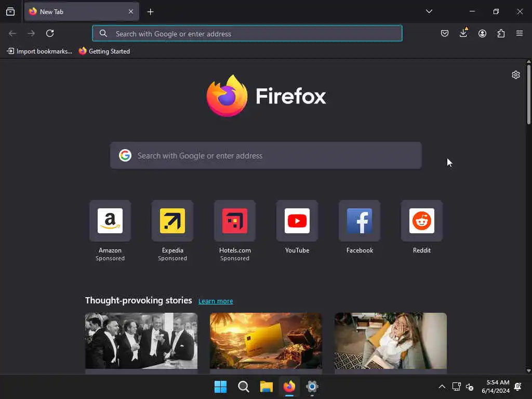Open the Firefox View icon
532x399 pixels.
point(10,12)
